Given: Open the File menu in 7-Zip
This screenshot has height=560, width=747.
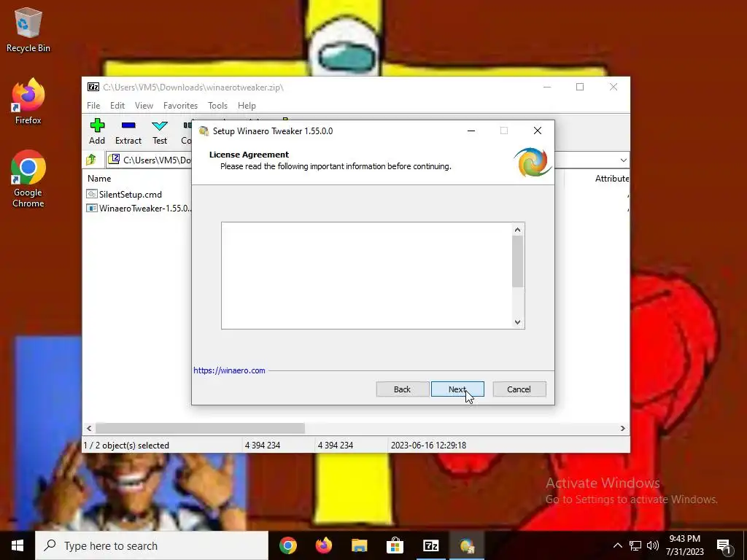Looking at the screenshot, I should (x=93, y=106).
